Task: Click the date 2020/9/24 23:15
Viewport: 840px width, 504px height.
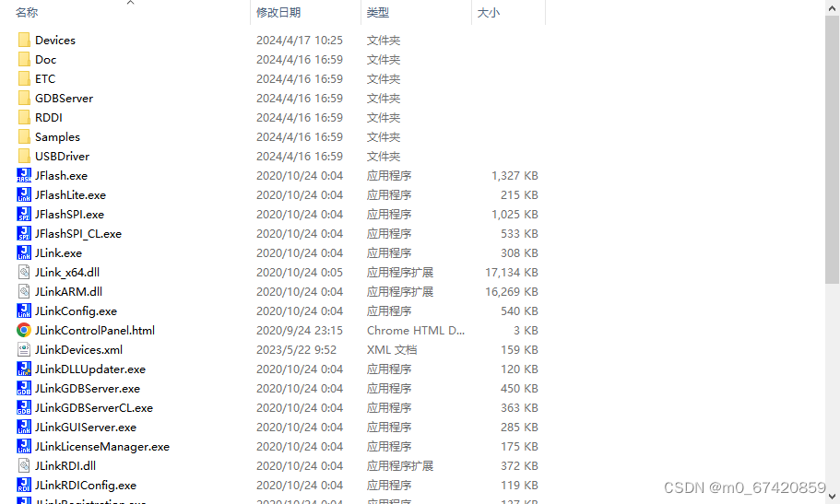Action: [x=300, y=331]
